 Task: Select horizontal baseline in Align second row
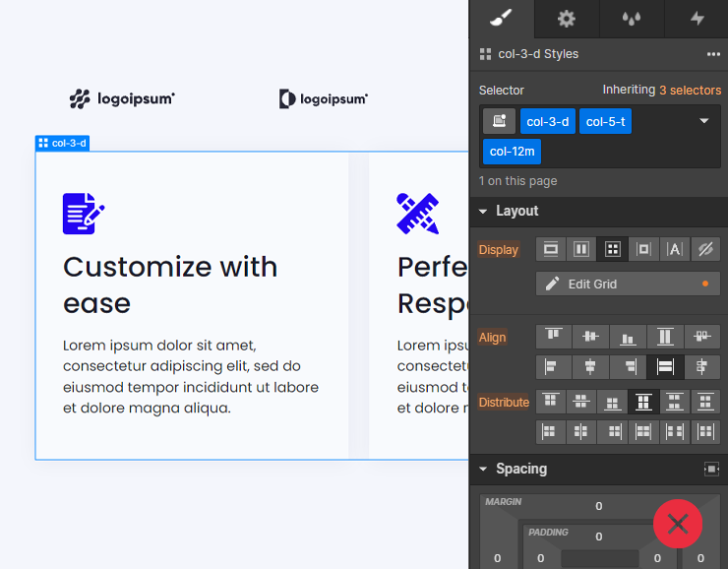coord(702,367)
